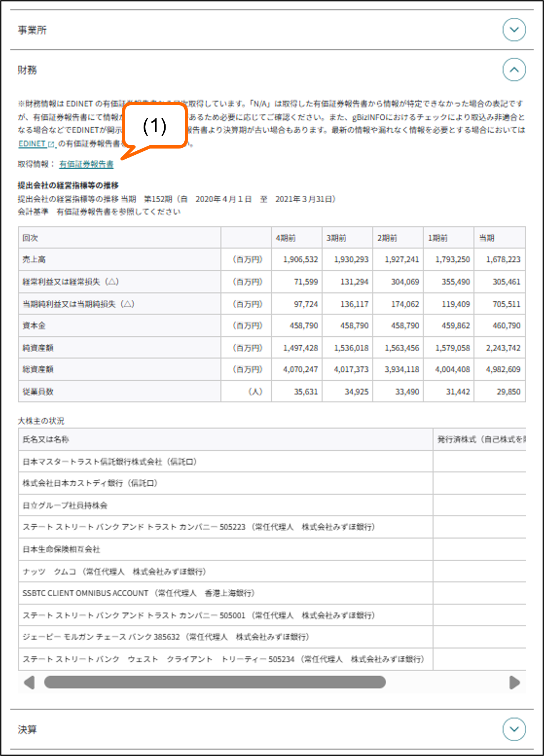Click the right scroll arrow of shareholder table
This screenshot has width=544, height=756.
(515, 682)
